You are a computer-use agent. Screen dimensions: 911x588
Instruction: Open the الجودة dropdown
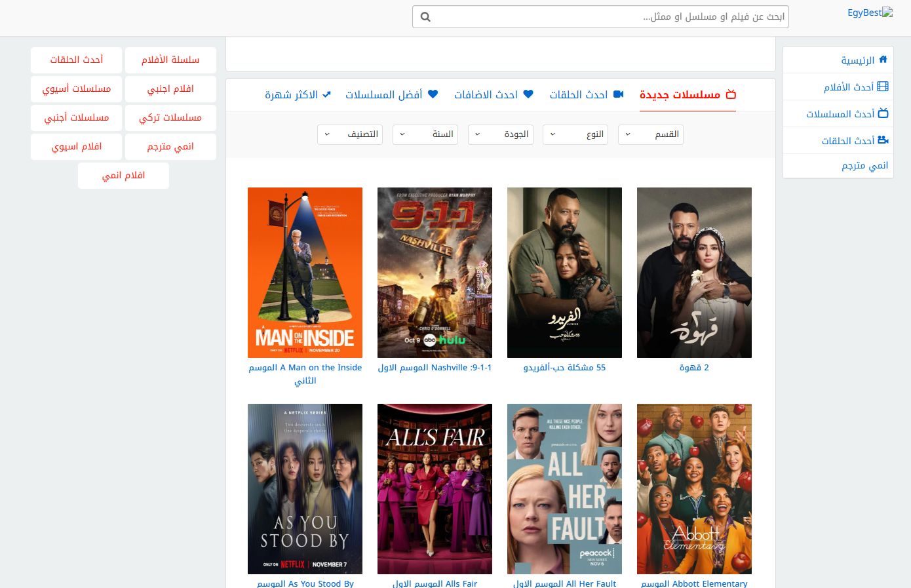coord(500,134)
